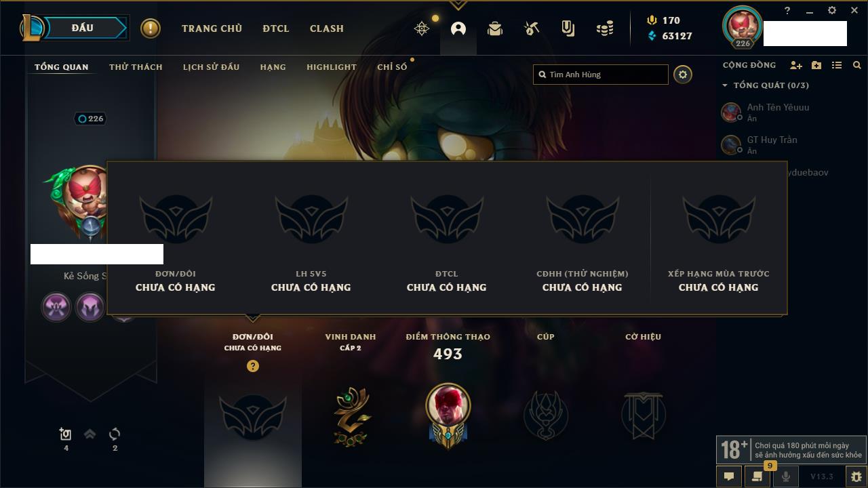Viewport: 868px width, 488px height.
Task: Toggle the microphone mute button
Action: [785, 476]
